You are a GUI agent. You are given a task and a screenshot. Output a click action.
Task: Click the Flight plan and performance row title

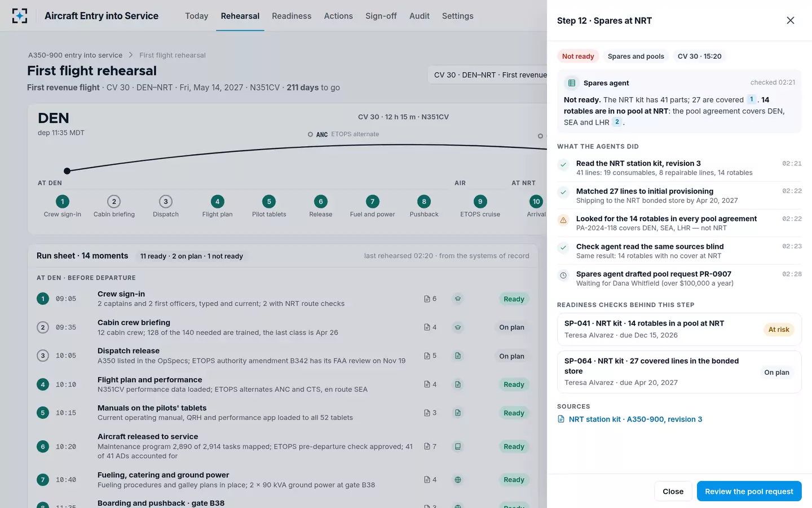click(150, 380)
